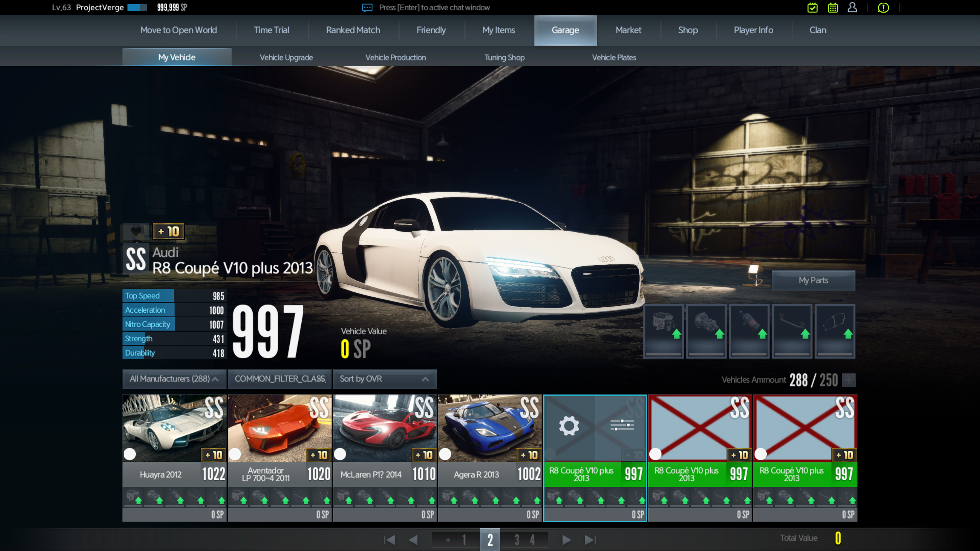This screenshot has height=551, width=980.
Task: Go to page 4
Action: pyautogui.click(x=532, y=540)
